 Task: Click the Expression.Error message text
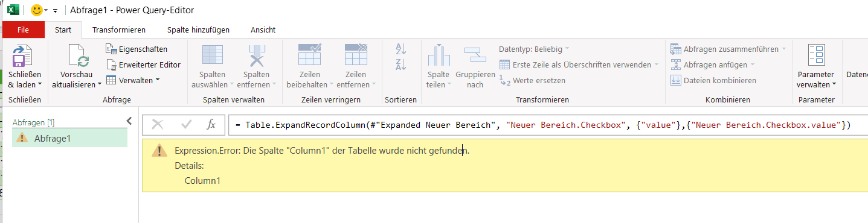pyautogui.click(x=322, y=151)
